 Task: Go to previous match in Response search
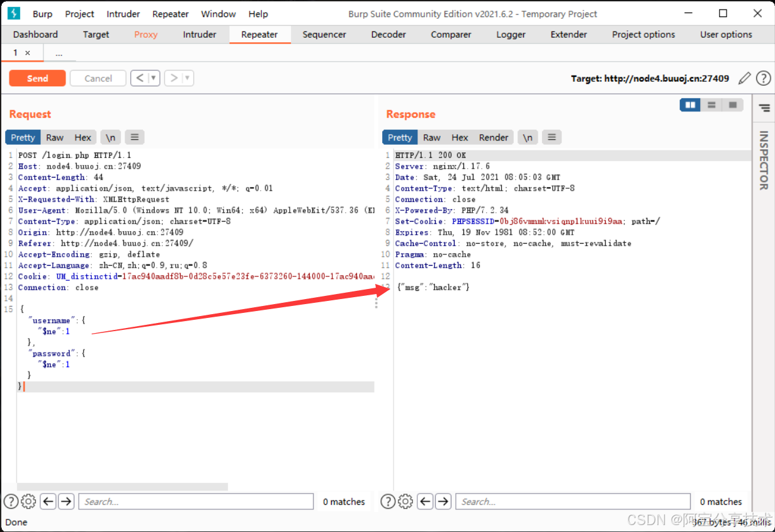pos(426,501)
